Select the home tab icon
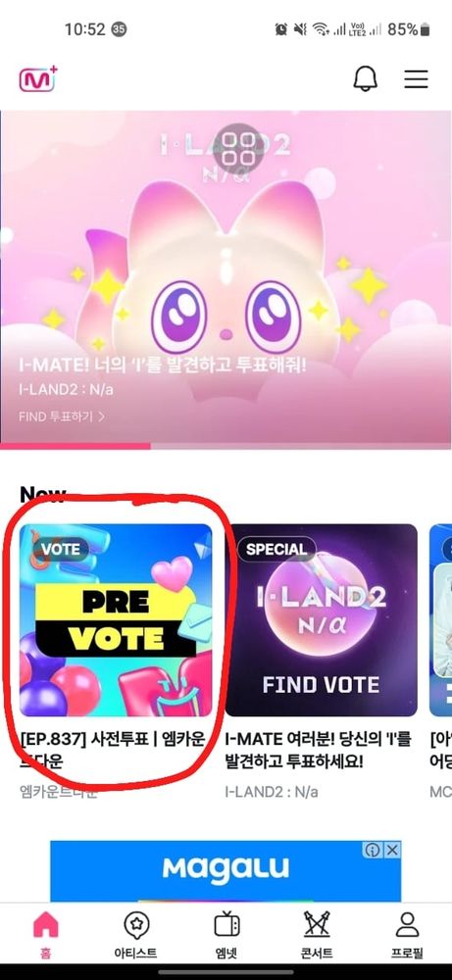 pos(45,924)
